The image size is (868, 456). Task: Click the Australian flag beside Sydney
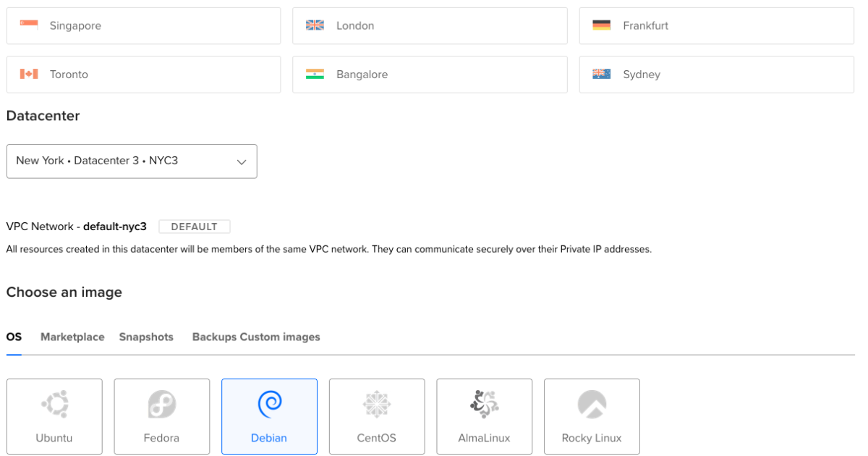point(601,74)
